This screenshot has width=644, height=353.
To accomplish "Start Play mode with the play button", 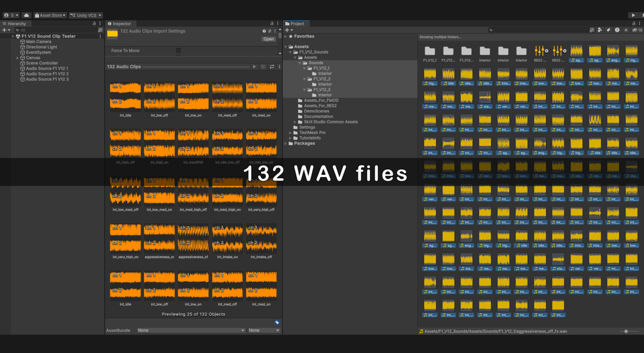I will tap(634, 16).
